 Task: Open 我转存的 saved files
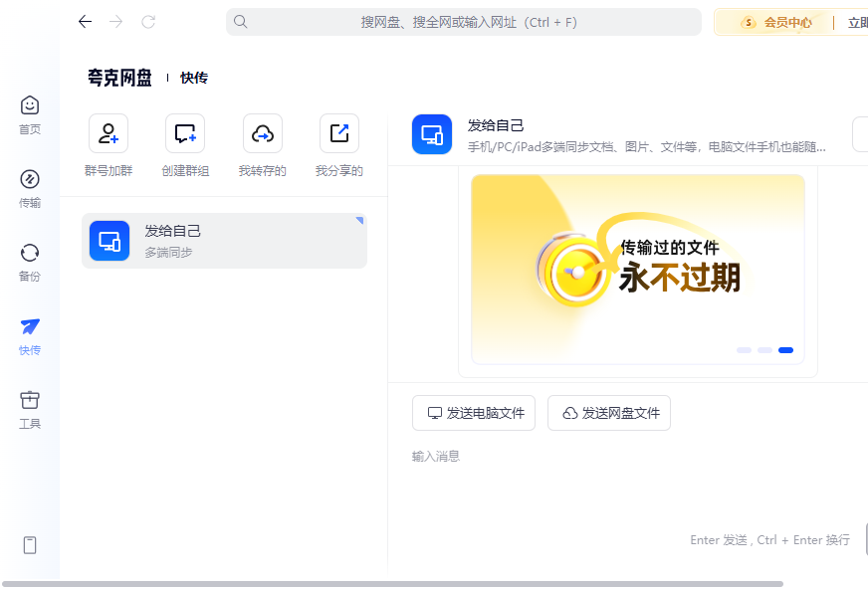263,133
